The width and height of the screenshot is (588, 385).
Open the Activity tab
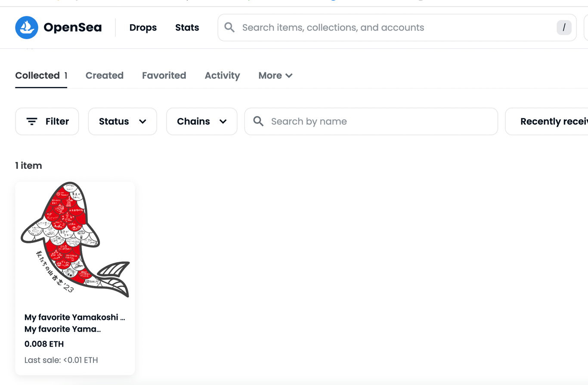(222, 76)
